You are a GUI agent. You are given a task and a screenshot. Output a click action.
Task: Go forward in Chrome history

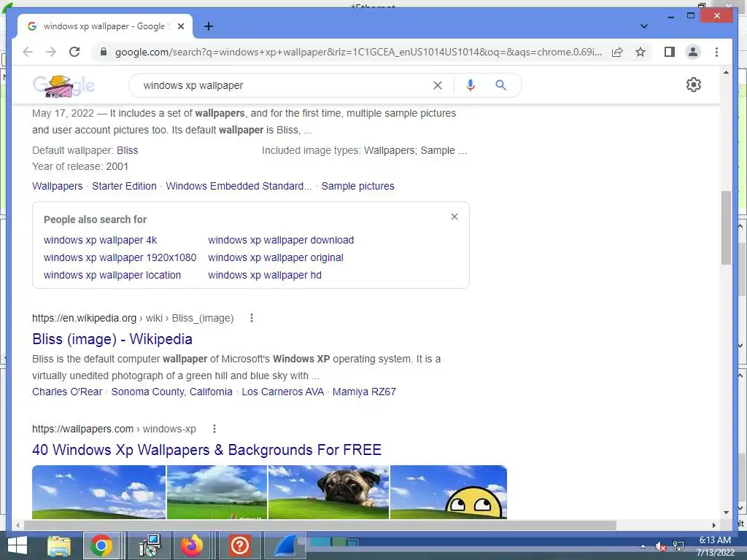(x=51, y=52)
